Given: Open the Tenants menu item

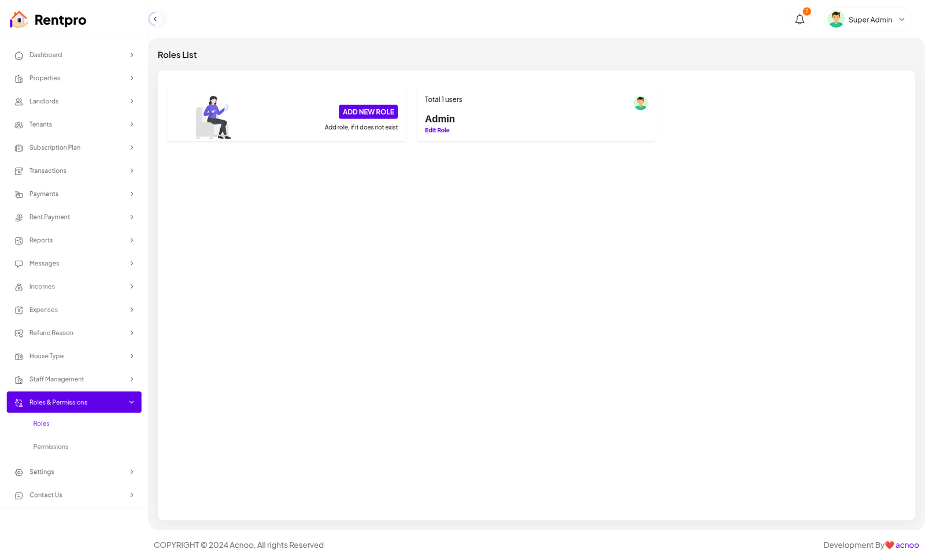Looking at the screenshot, I should coord(40,124).
